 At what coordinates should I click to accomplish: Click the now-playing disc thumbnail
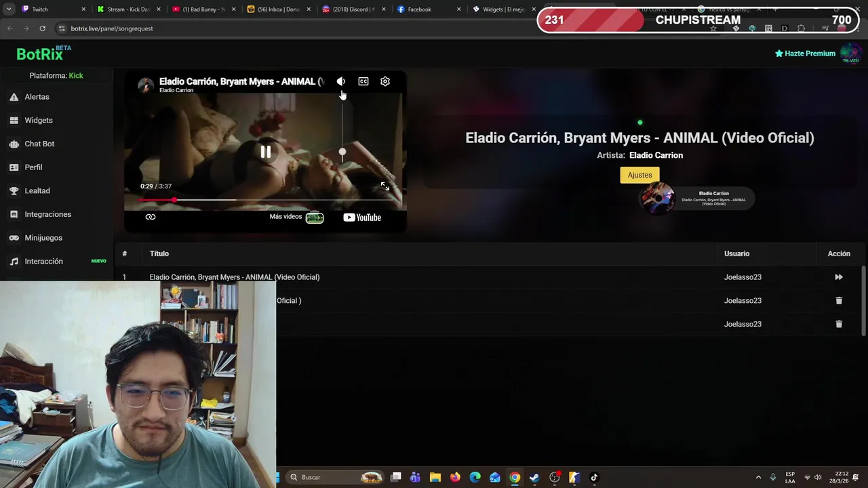(x=657, y=199)
